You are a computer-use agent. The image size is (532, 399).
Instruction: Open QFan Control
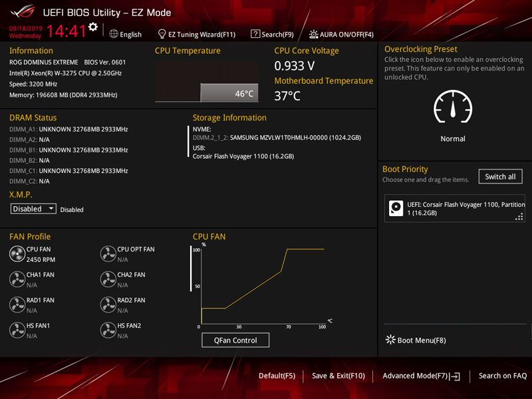(235, 340)
